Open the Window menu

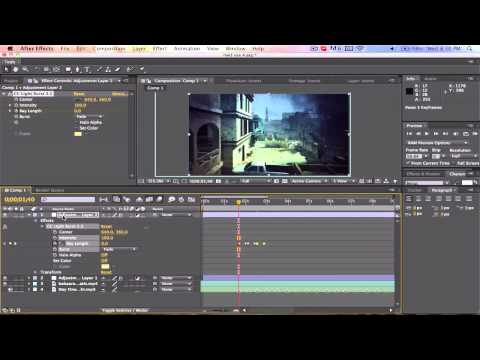[x=235, y=49]
